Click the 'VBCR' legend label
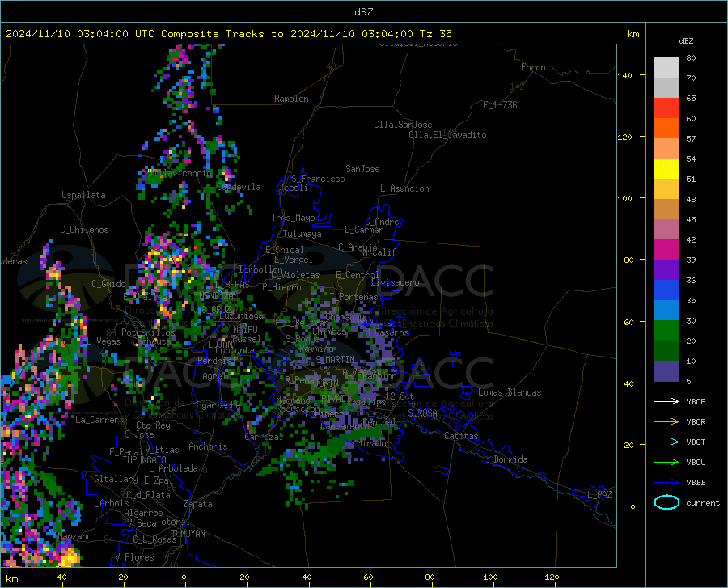The image size is (728, 588). (x=696, y=422)
